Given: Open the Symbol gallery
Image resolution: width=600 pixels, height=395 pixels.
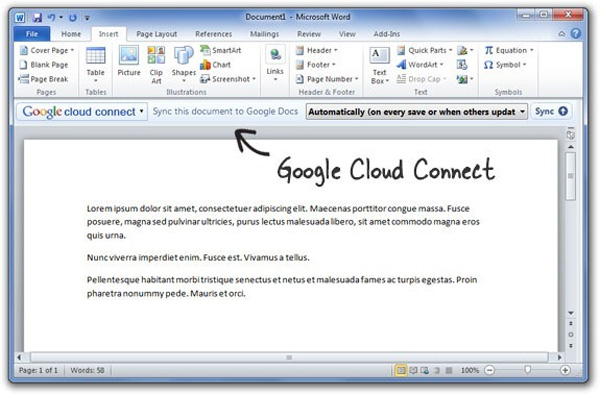Looking at the screenshot, I should click(x=505, y=65).
